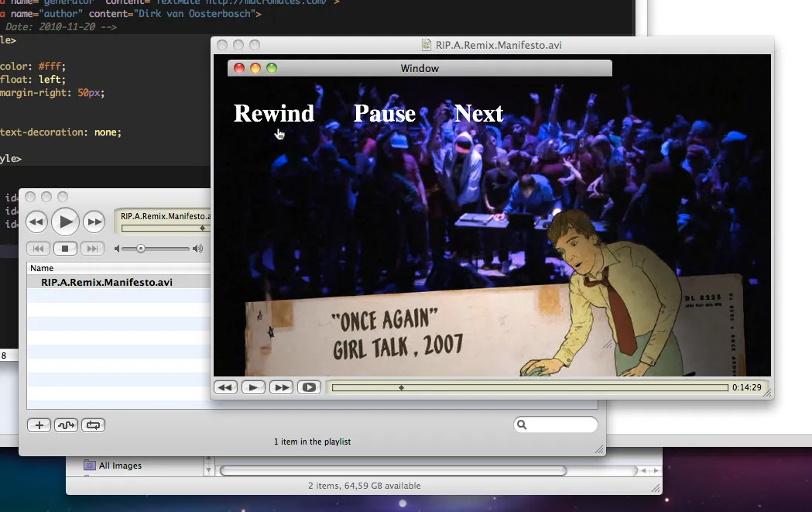
Task: Toggle shuffle button in playlist window
Action: tap(66, 425)
